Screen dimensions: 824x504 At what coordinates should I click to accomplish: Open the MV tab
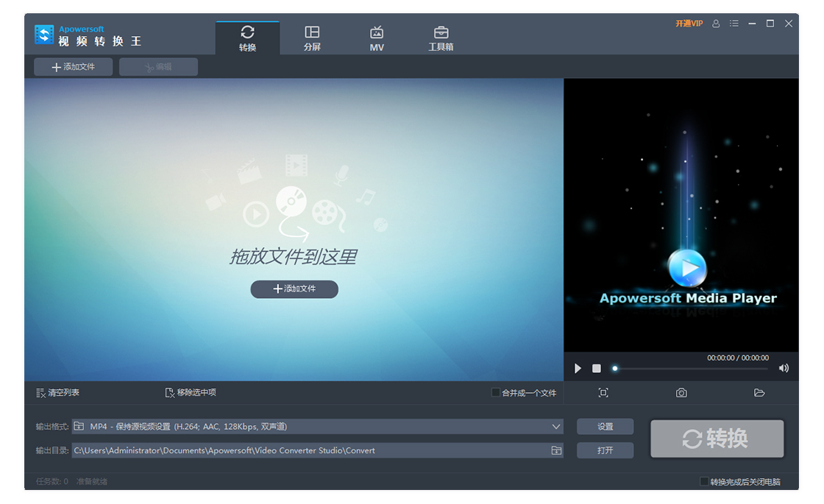point(377,38)
